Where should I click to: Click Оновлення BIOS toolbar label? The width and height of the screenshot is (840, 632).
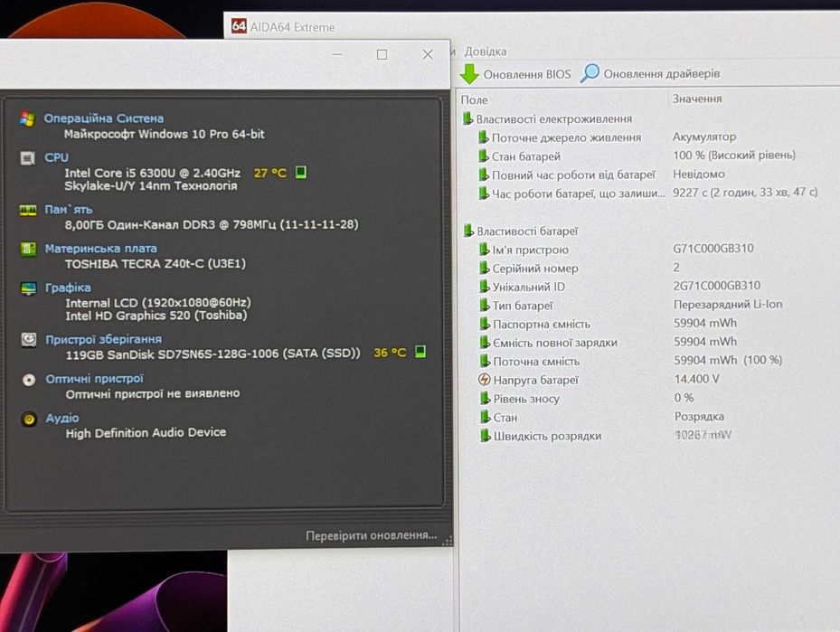527,74
